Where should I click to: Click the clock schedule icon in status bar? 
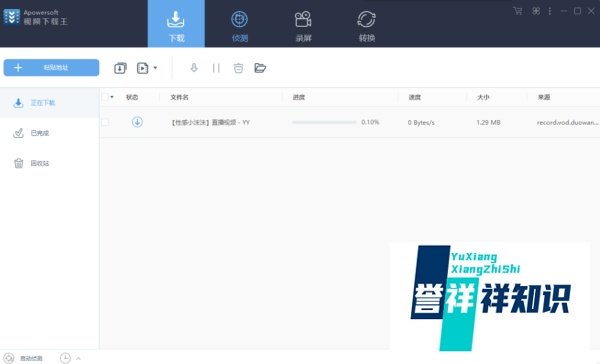click(65, 358)
